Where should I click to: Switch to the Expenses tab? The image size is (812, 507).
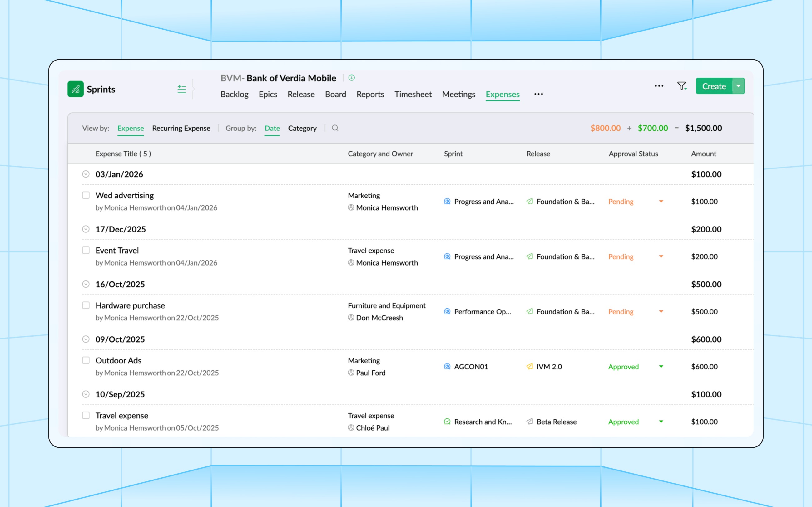click(x=502, y=94)
